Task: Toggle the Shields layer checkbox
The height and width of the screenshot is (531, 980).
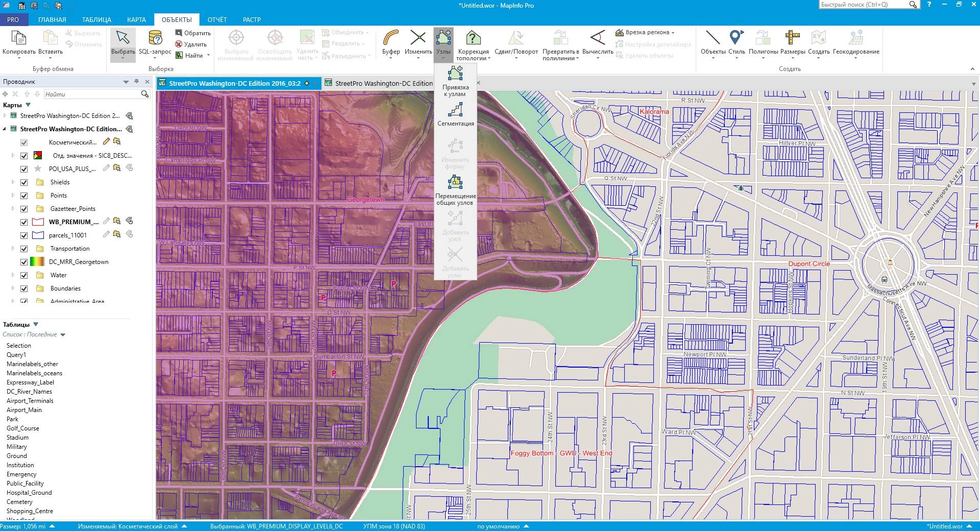Action: tap(24, 182)
